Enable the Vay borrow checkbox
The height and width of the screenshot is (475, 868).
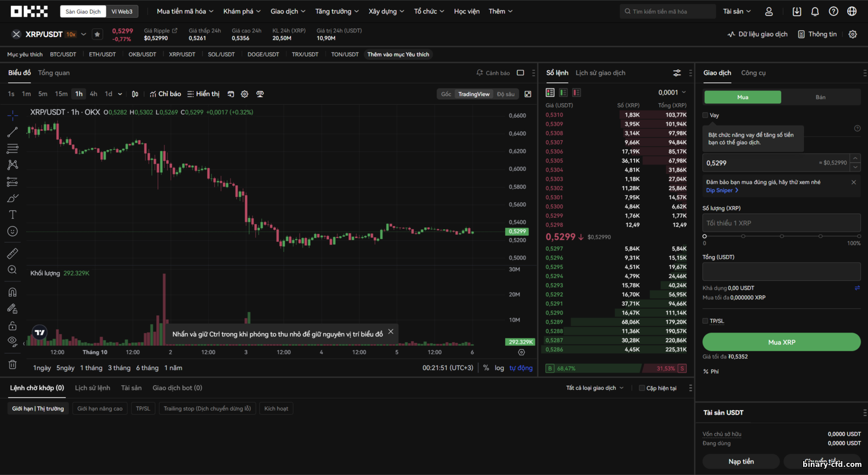click(x=705, y=115)
